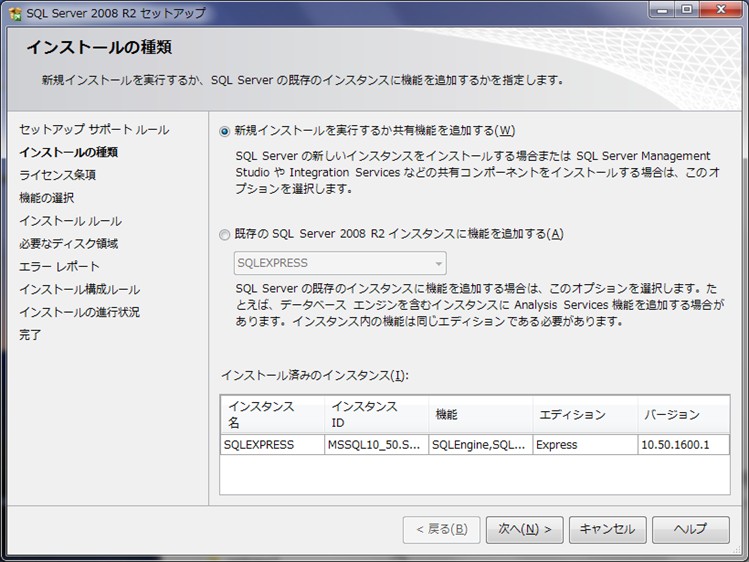
Task: Select the 機能の選択 step
Action: tap(46, 198)
